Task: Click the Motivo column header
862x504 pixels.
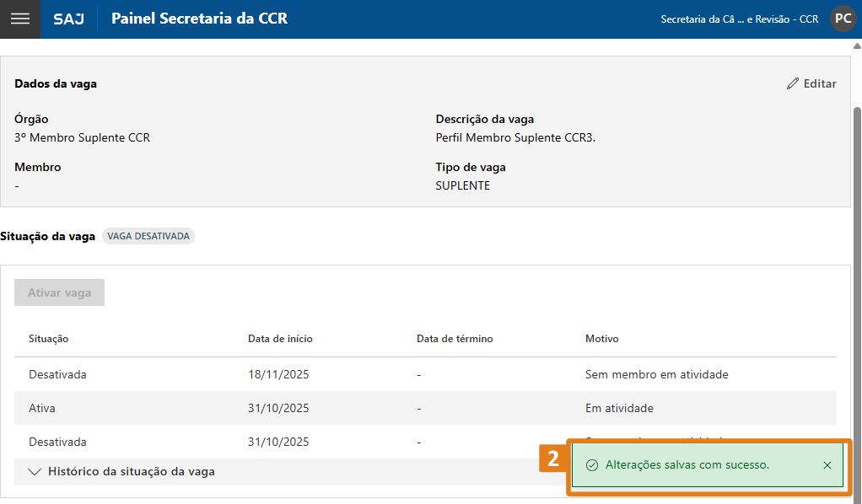Action: point(601,339)
